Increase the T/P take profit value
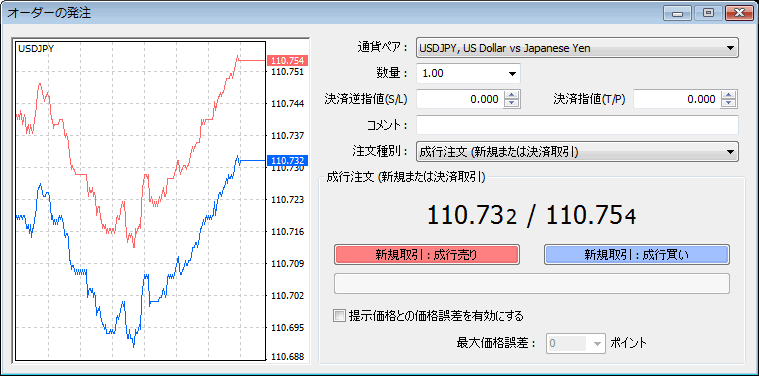The image size is (759, 376). pos(728,95)
